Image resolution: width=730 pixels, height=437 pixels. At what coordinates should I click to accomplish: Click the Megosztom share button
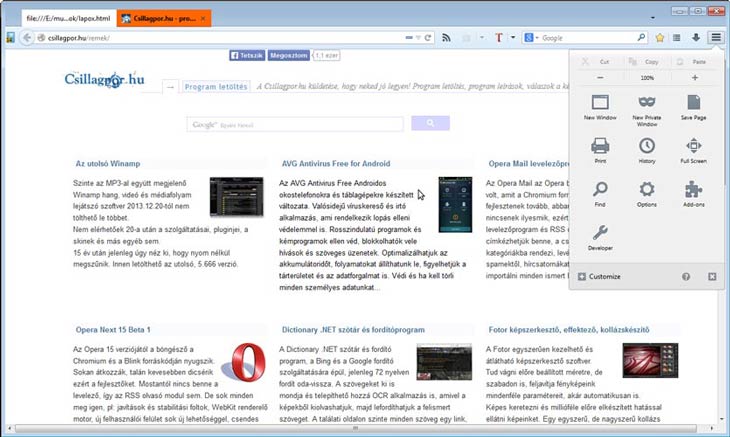289,55
